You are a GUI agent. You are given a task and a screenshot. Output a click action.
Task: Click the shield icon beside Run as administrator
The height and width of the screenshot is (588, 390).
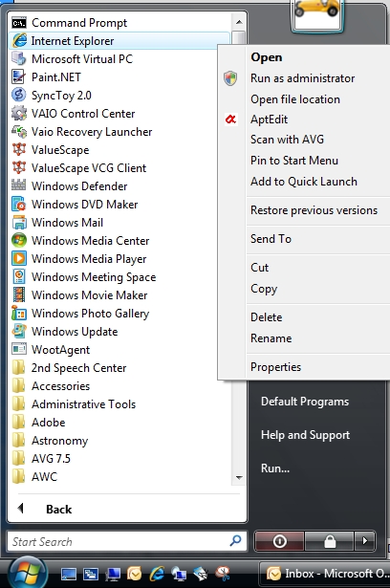point(230,78)
